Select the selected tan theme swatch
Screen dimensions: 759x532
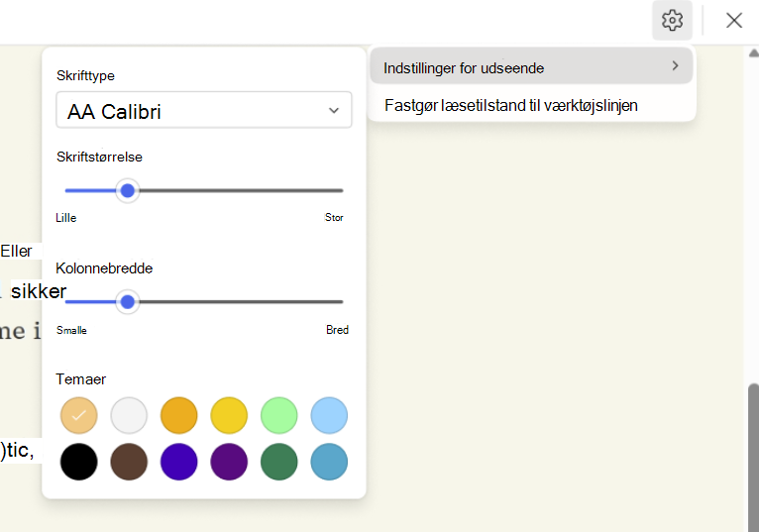click(x=79, y=415)
